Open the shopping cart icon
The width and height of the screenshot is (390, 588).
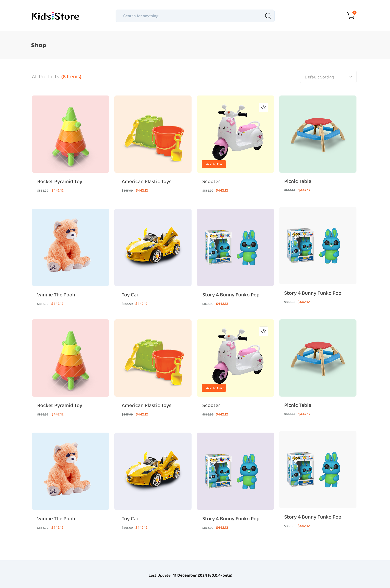coord(351,16)
